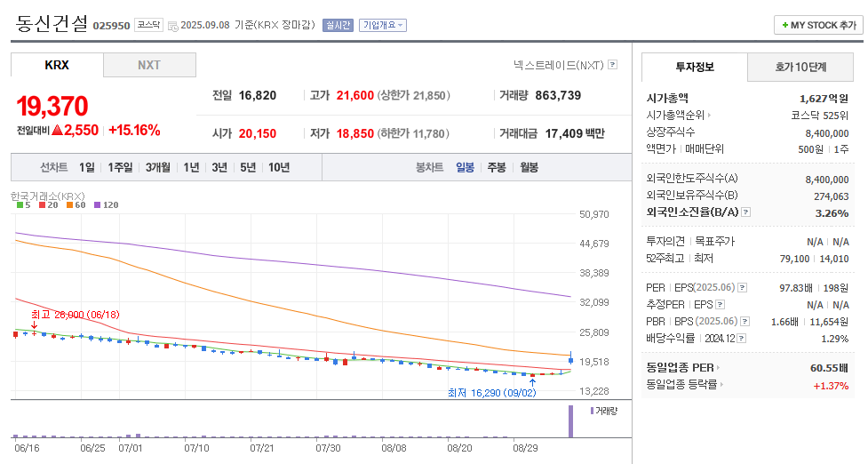The width and height of the screenshot is (868, 464).
Task: Click the 동일업종 PER value 60.55배
Action: click(829, 368)
